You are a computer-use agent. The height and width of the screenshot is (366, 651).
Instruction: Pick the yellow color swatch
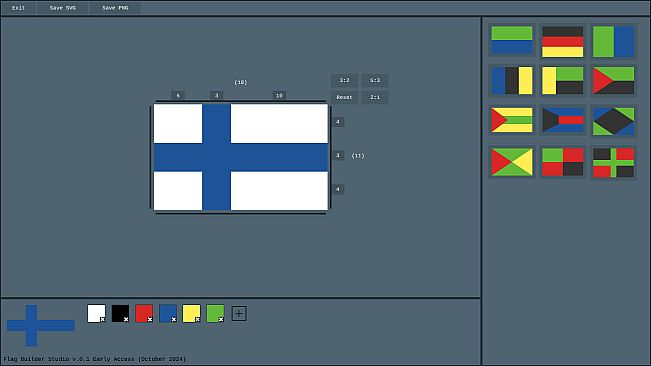[x=191, y=312]
